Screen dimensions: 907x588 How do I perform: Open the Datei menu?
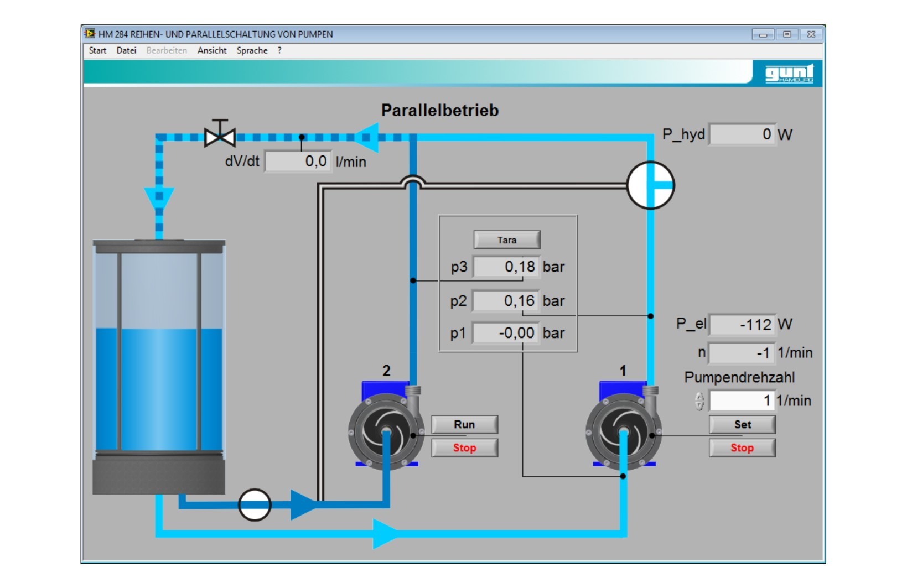[126, 50]
